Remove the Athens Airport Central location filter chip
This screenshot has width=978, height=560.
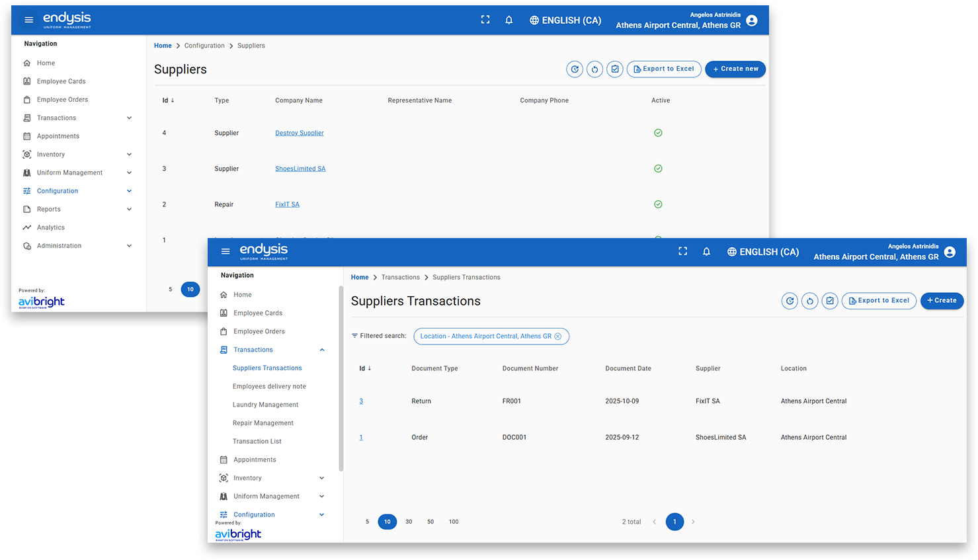(x=558, y=337)
